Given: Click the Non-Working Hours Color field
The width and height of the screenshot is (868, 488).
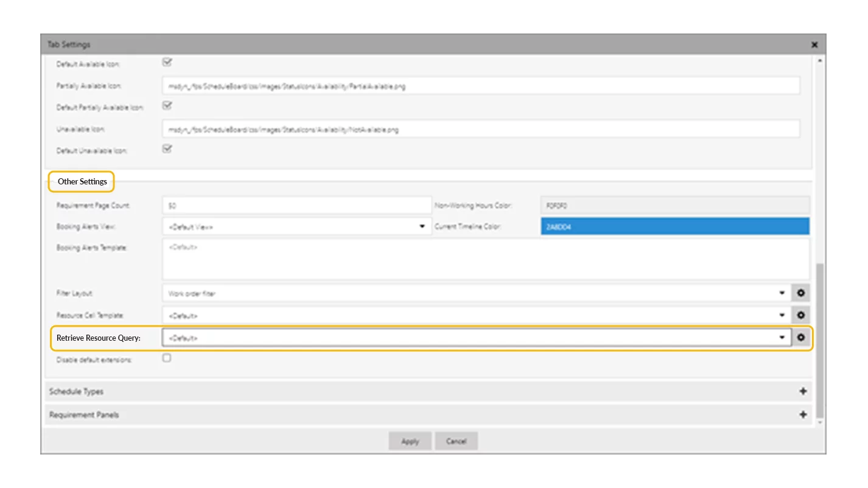Looking at the screenshot, I should tap(675, 205).
